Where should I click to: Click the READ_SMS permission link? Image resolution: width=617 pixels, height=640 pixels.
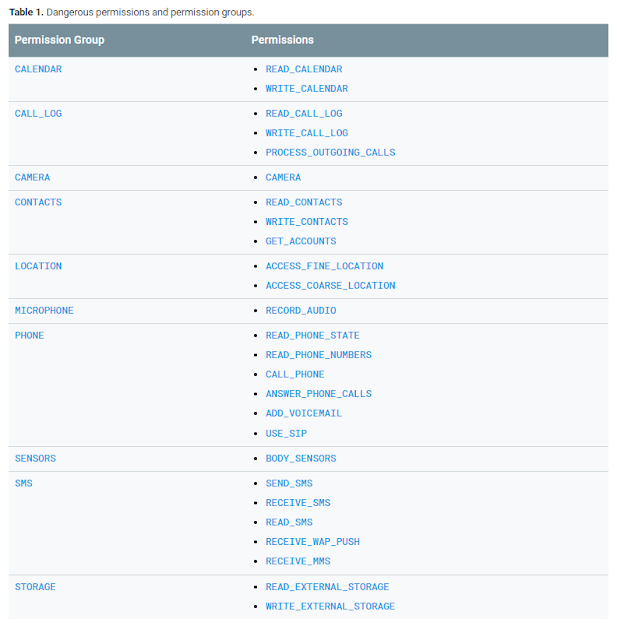[289, 522]
